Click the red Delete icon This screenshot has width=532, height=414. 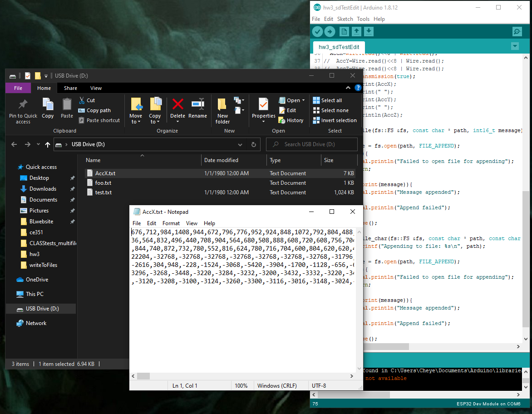tap(177, 105)
